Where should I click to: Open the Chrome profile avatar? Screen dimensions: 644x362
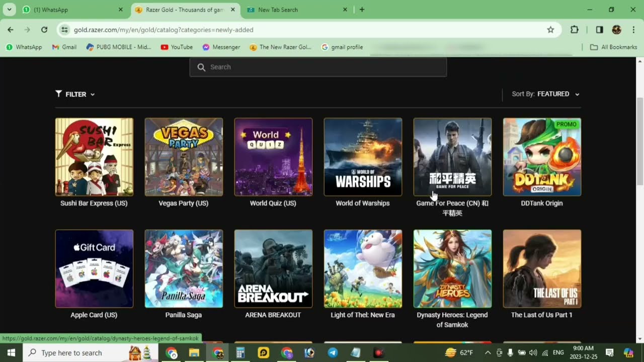point(617,30)
